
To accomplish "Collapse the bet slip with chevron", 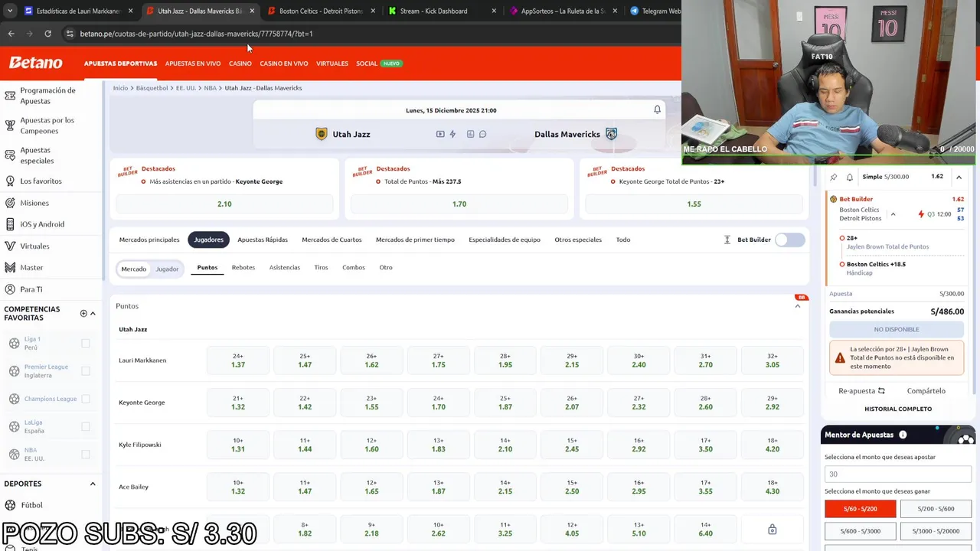I will coord(959,177).
